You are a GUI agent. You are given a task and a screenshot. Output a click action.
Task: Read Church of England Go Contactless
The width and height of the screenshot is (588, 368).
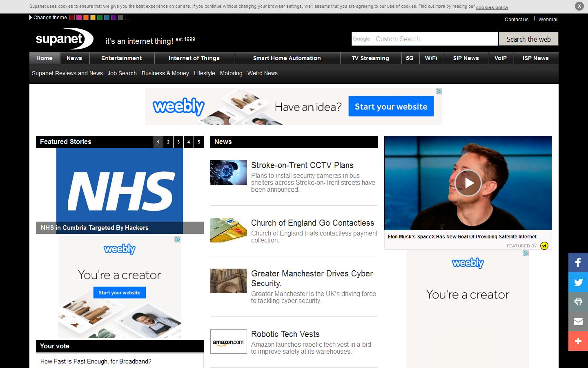tap(313, 223)
